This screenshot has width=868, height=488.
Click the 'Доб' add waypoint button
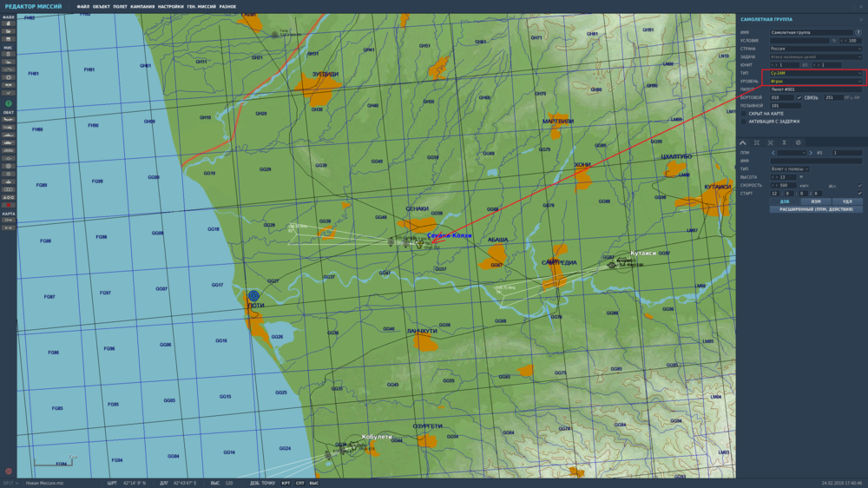(785, 201)
